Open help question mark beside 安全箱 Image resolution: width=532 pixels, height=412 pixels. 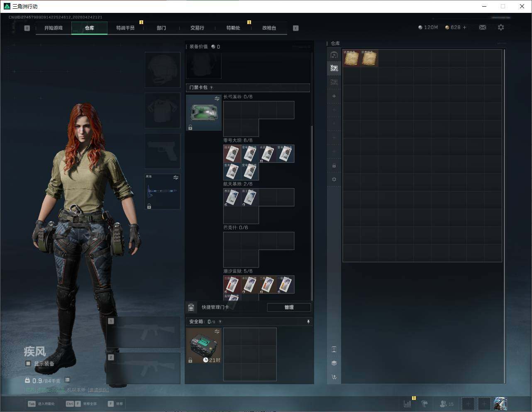[220, 321]
